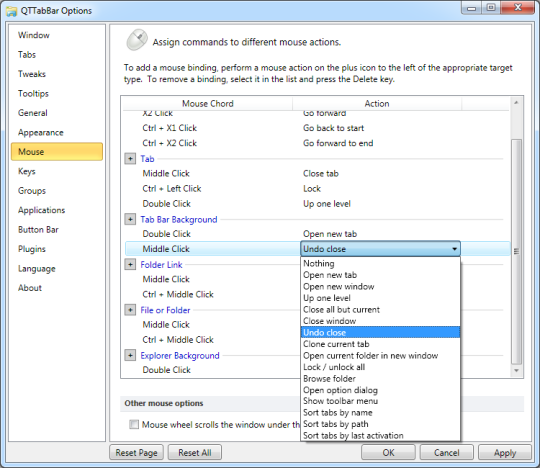Open the Keys options page
540x468 pixels.
pyautogui.click(x=57, y=171)
